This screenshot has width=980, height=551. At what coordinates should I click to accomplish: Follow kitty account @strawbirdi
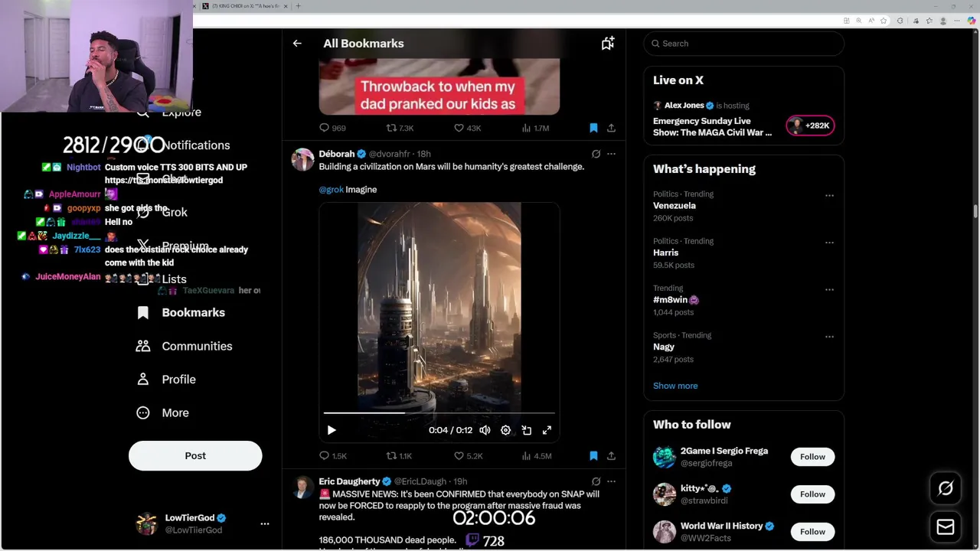click(812, 494)
